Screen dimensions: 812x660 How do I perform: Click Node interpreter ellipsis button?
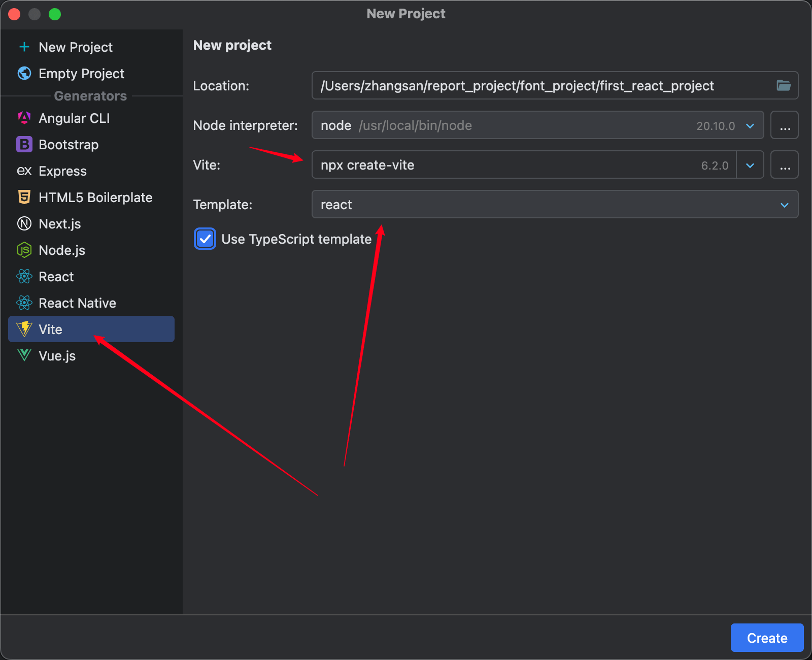[x=785, y=125]
